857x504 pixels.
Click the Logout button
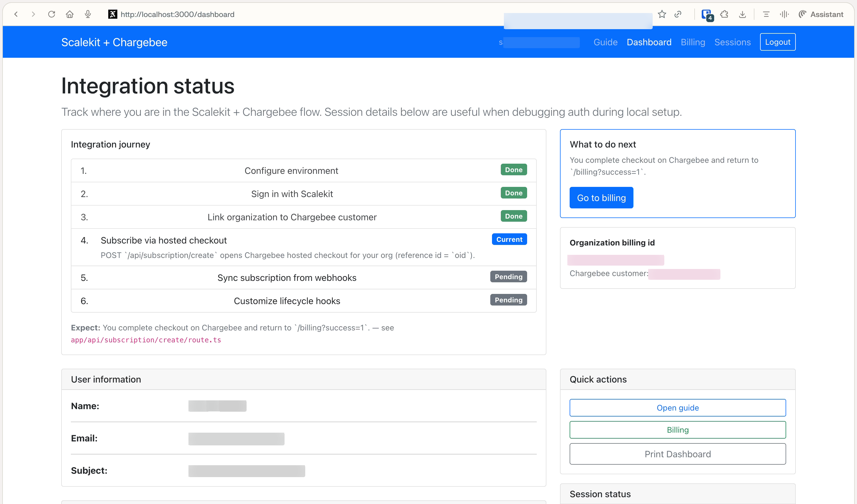777,42
